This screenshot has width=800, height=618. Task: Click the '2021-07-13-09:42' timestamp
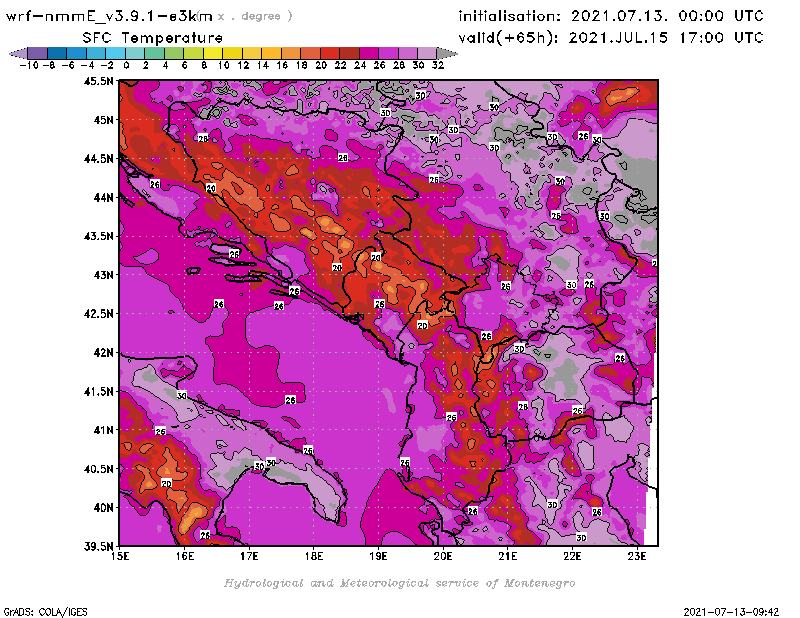point(731,612)
